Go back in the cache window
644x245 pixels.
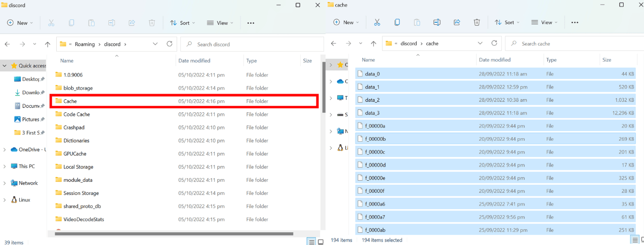[334, 44]
